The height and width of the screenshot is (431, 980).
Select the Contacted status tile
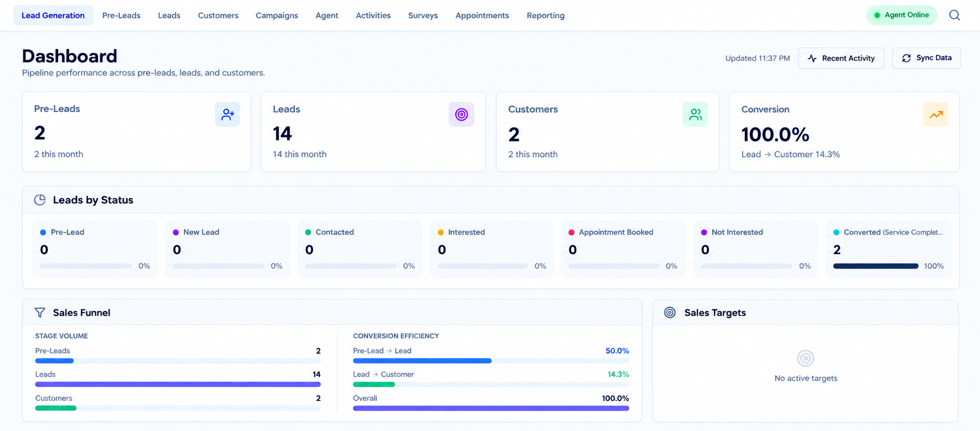[x=360, y=249]
